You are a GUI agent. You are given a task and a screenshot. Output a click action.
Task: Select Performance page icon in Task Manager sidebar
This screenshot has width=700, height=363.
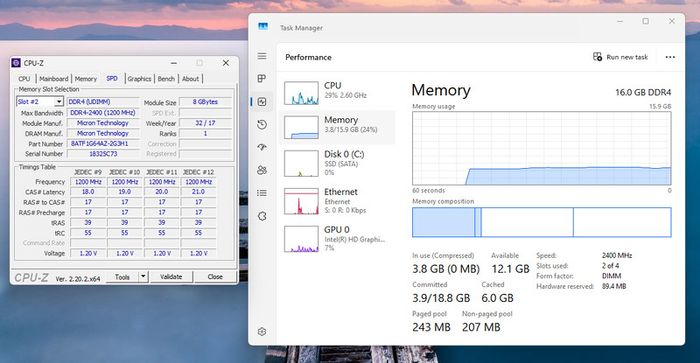click(x=262, y=102)
